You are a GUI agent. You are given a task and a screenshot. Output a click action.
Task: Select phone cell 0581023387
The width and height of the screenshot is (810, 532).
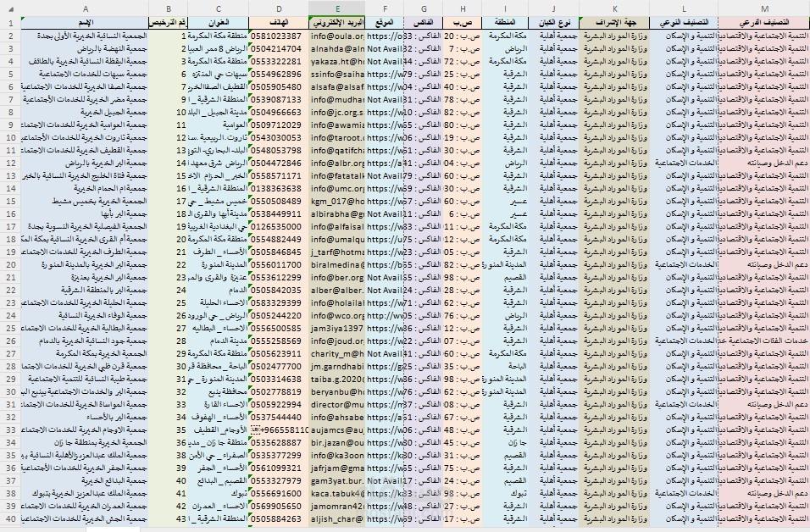(279, 36)
